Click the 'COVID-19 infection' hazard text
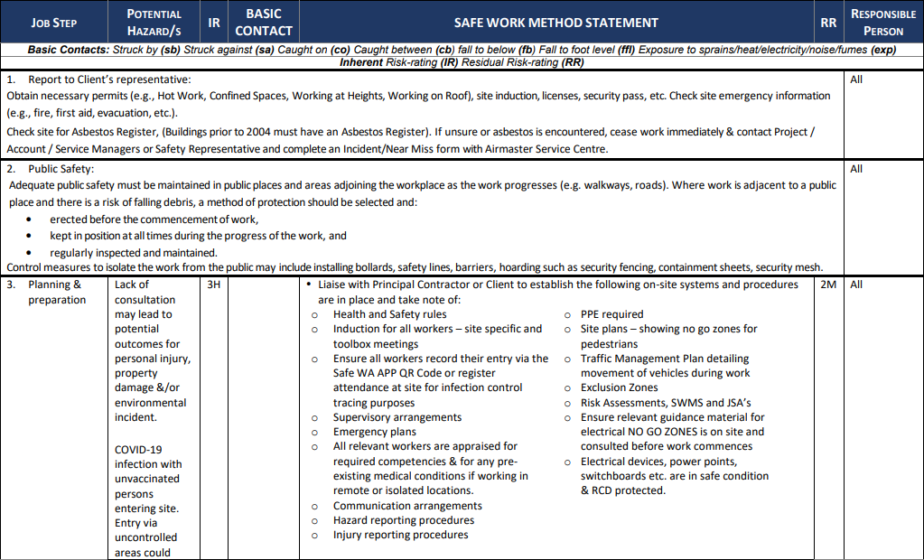Image resolution: width=924 pixels, height=560 pixels. (148, 500)
